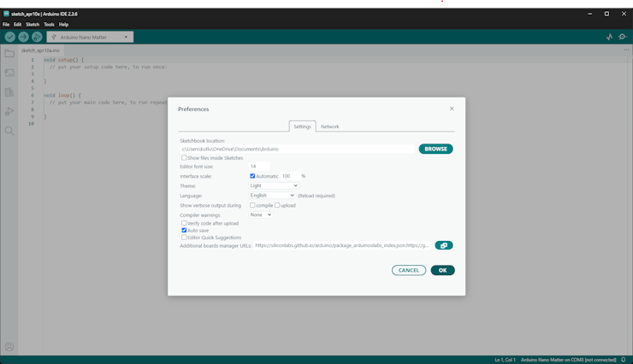Click the void loop() line in editor
Screen dimensions: 633x364
pos(62,96)
